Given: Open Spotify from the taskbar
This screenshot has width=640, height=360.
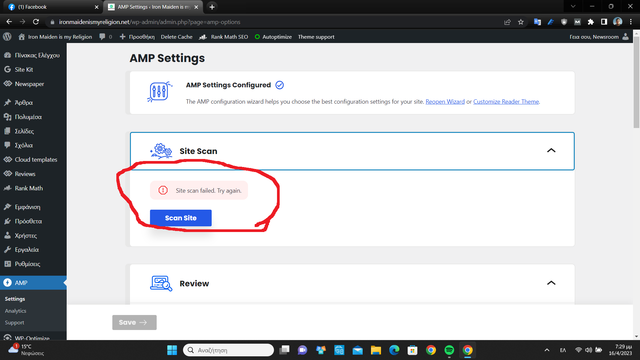Looking at the screenshot, I should coord(449,350).
